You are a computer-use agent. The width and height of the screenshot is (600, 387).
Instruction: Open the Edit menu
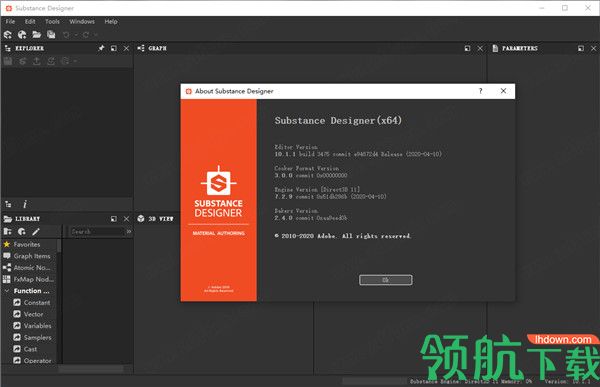click(30, 21)
